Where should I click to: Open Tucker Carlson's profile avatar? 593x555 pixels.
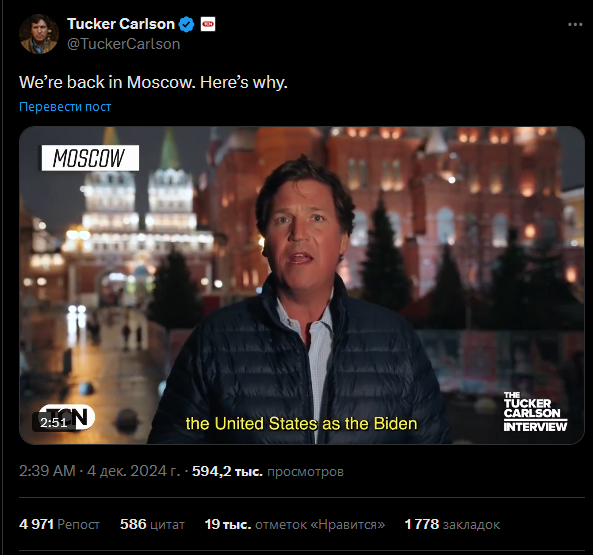click(x=39, y=34)
